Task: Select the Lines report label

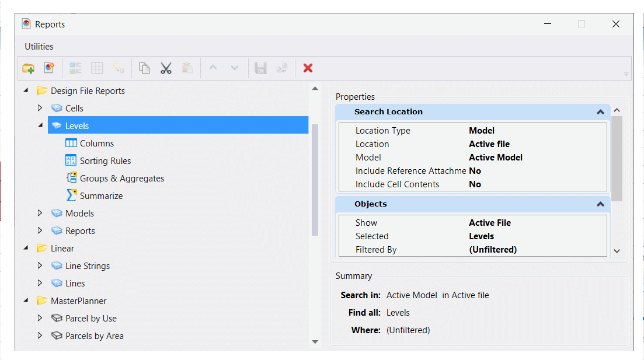Action: coord(75,283)
